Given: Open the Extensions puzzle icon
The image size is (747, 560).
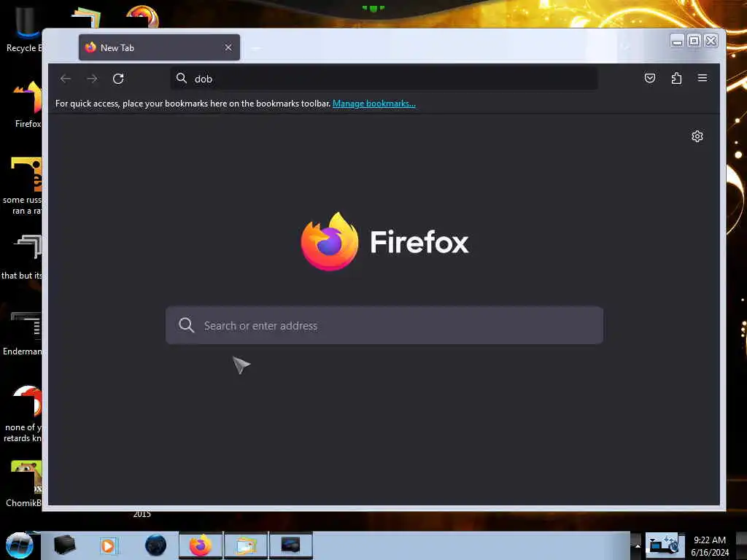Looking at the screenshot, I should (x=676, y=78).
